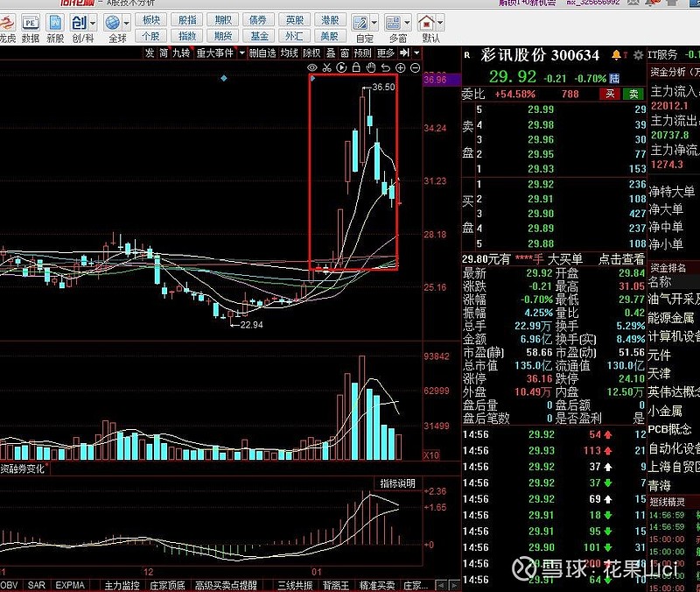Click the 三线共振 tab
This screenshot has height=592, width=700.
tap(294, 585)
